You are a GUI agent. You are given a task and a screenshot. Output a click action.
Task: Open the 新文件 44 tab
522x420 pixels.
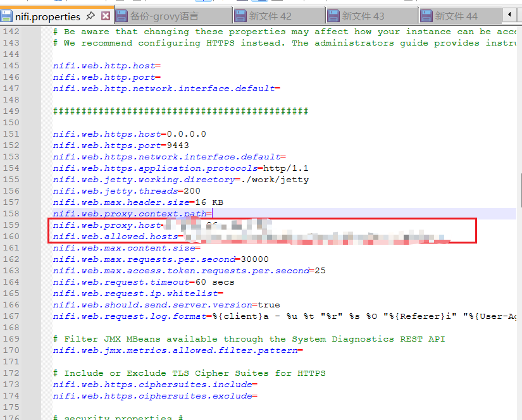point(461,16)
